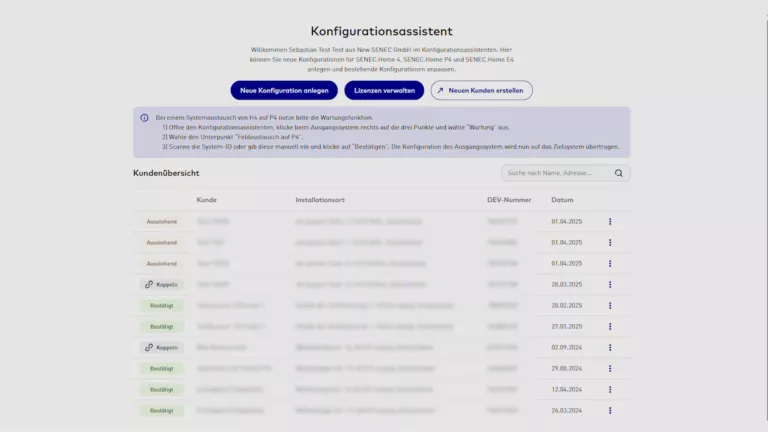Click the info icon in the notice banner

144,118
